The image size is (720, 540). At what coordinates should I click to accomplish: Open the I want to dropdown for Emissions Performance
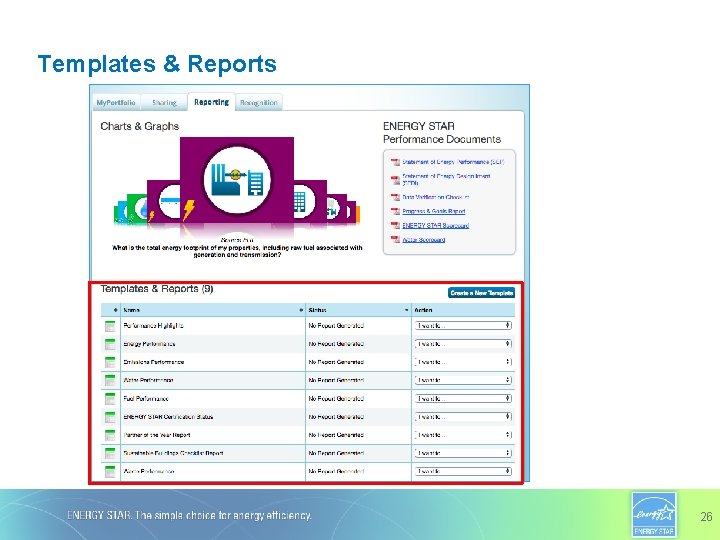pyautogui.click(x=463, y=362)
